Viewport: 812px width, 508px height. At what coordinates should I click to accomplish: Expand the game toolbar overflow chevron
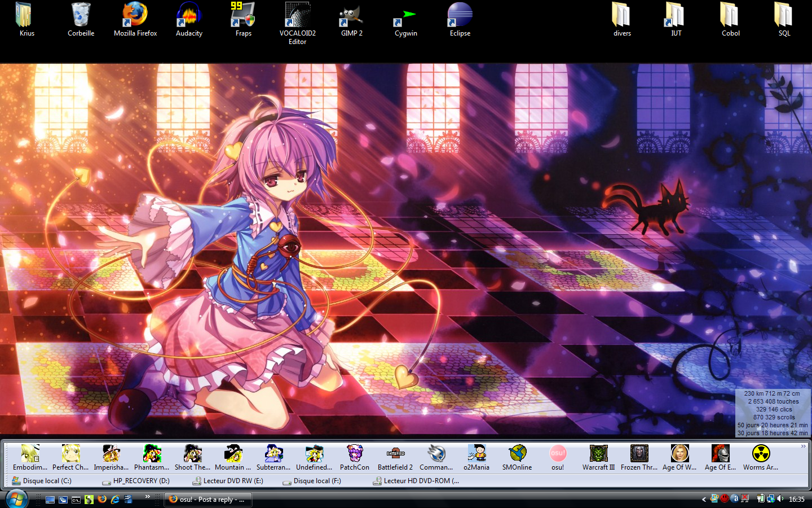point(804,446)
